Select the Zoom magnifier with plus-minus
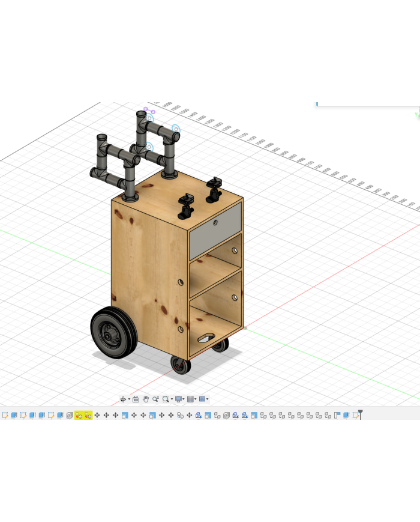420x522 pixels. pyautogui.click(x=155, y=399)
